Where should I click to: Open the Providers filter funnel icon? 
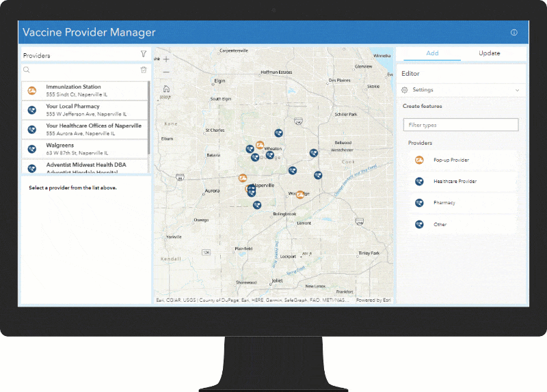tap(144, 54)
